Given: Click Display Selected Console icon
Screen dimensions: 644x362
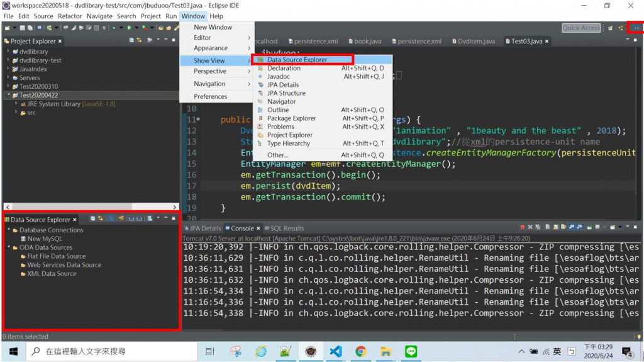Looking at the screenshot, I should [597, 227].
